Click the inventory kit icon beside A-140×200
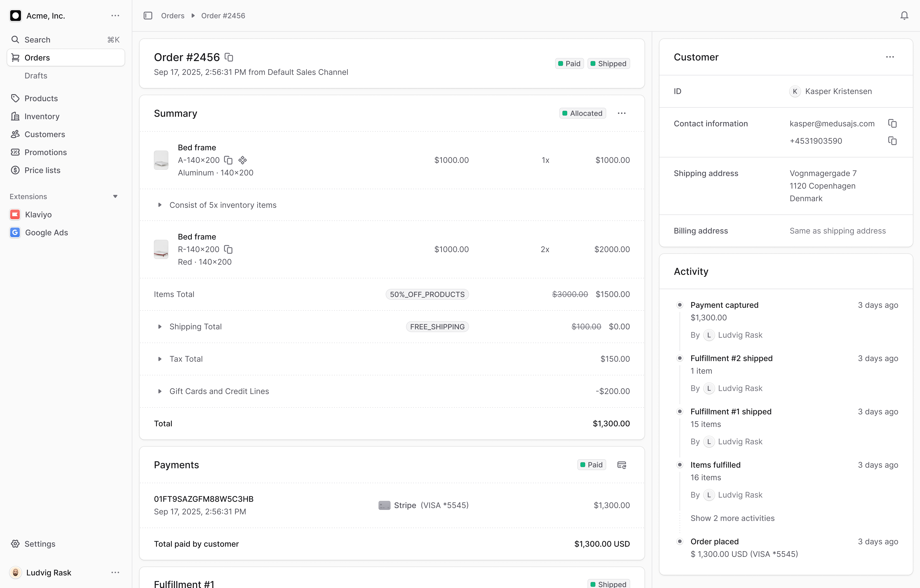The image size is (920, 588). (243, 160)
